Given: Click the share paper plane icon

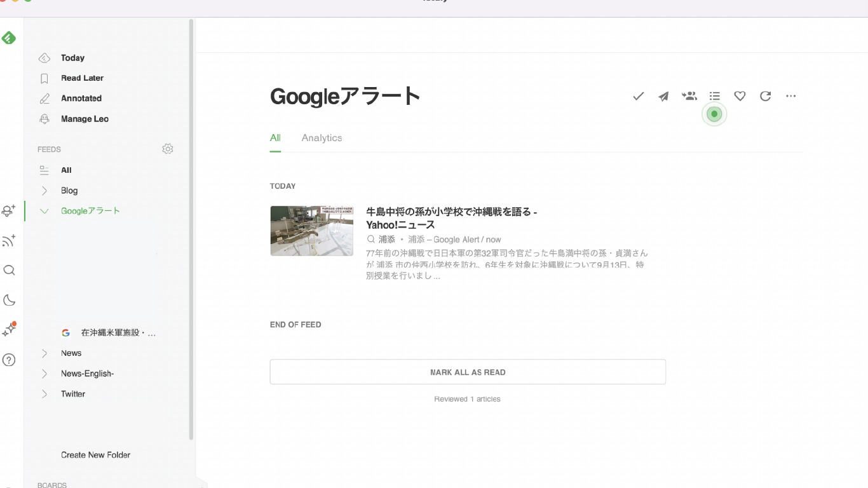Looking at the screenshot, I should point(663,96).
